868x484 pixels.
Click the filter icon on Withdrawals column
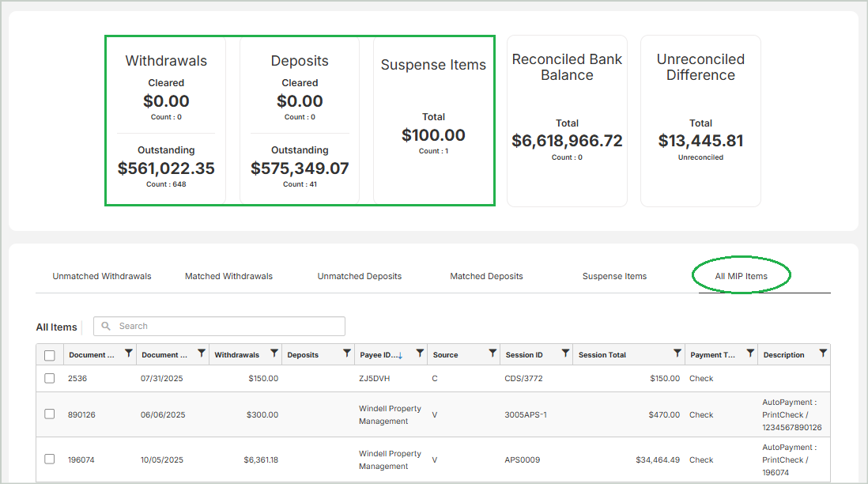(274, 354)
